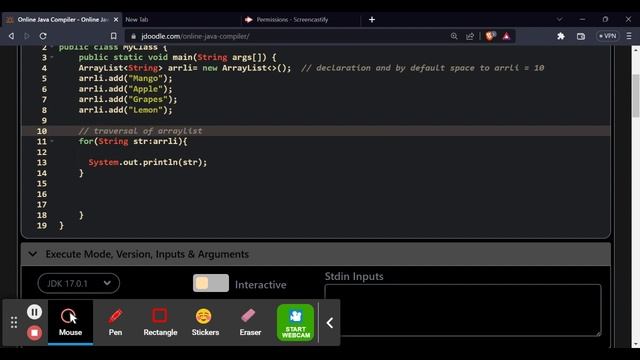Click the System.out.println(str) line
The width and height of the screenshot is (640, 360).
[x=148, y=162]
